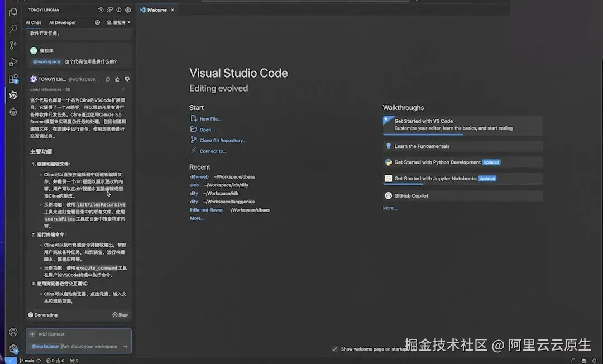The image size is (603, 364).
Task: Switch to the AI Developer tab
Action: tap(63, 22)
